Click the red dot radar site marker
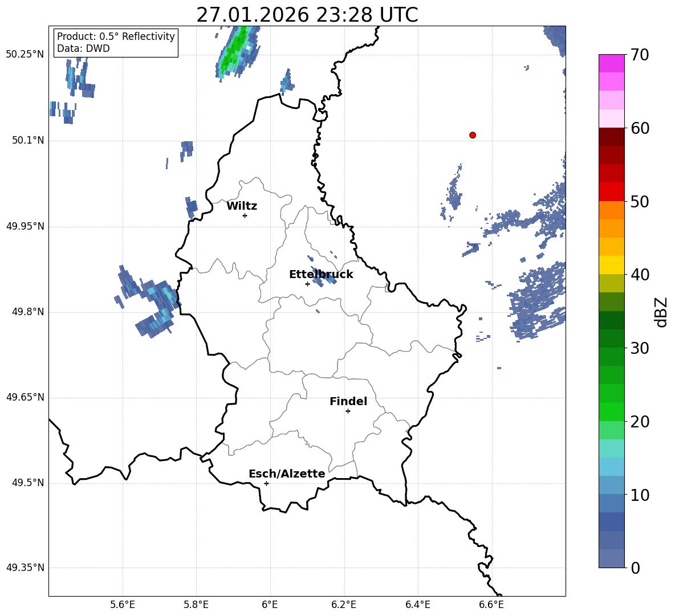 coord(473,135)
